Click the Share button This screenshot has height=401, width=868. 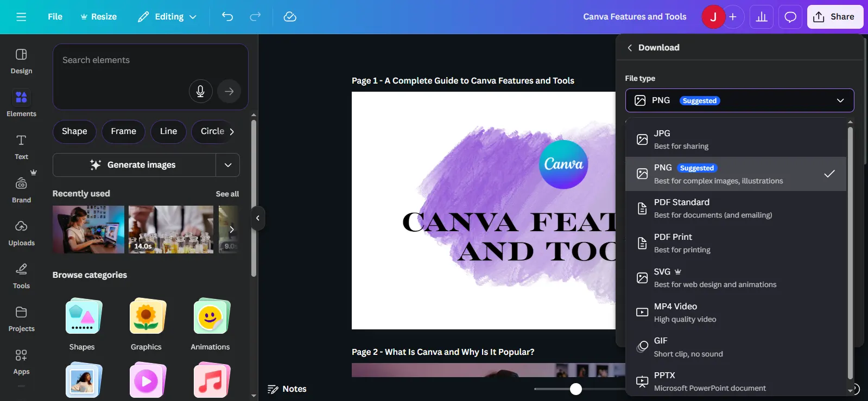click(834, 17)
